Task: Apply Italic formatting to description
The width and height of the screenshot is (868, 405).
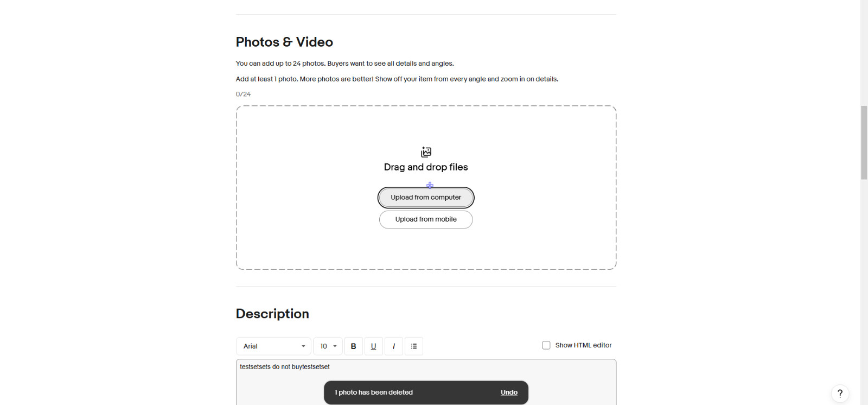Action: pyautogui.click(x=394, y=346)
